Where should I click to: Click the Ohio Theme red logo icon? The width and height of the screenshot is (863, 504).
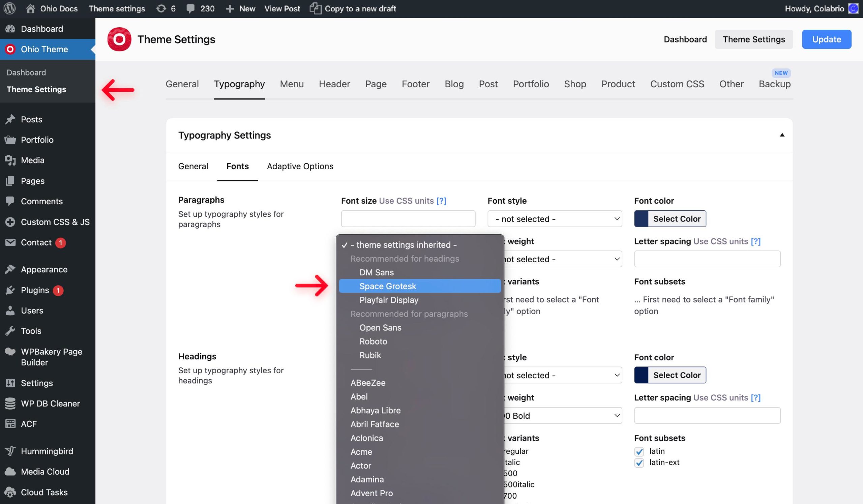tap(10, 49)
